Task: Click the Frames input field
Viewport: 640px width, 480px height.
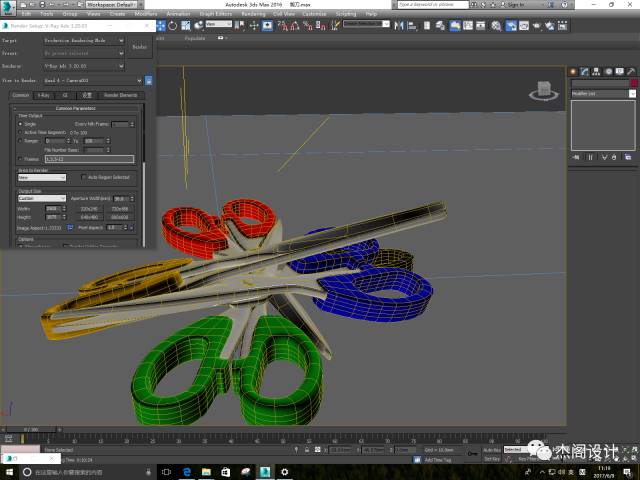Action: (89, 159)
